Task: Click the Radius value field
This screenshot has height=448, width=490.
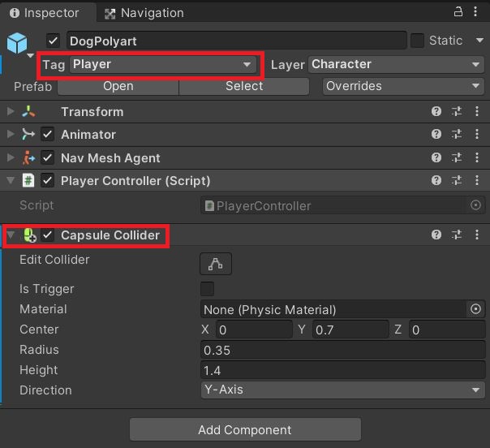Action: 343,350
